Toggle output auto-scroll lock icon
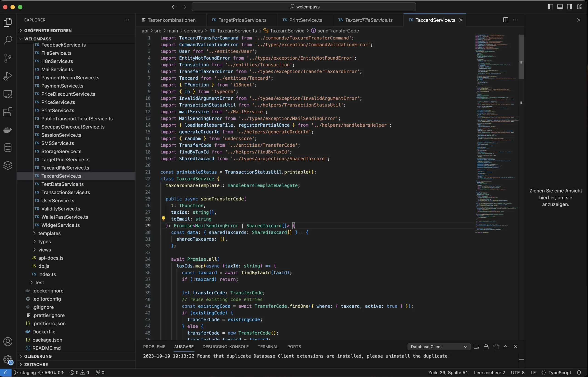Screen dimensions: 588x377 click(x=486, y=347)
